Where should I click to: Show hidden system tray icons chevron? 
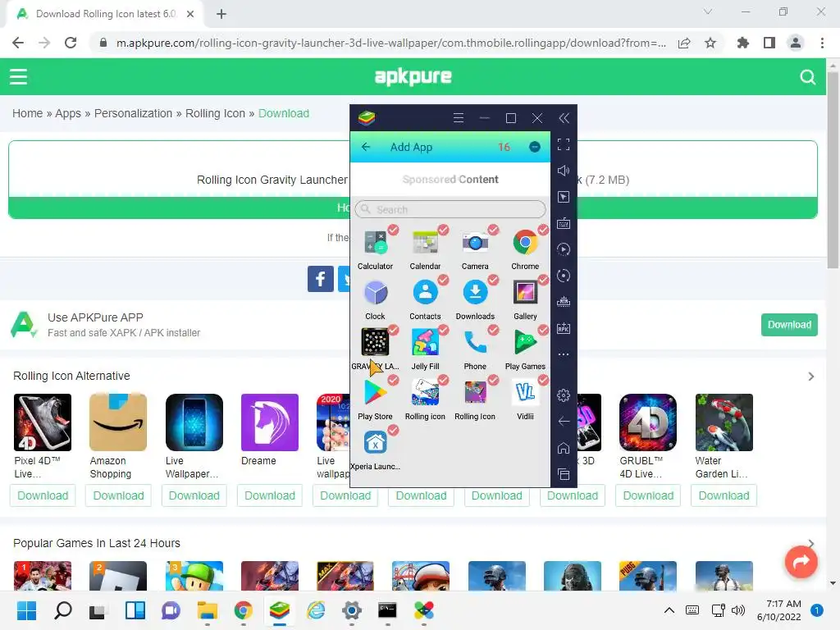[x=669, y=609]
